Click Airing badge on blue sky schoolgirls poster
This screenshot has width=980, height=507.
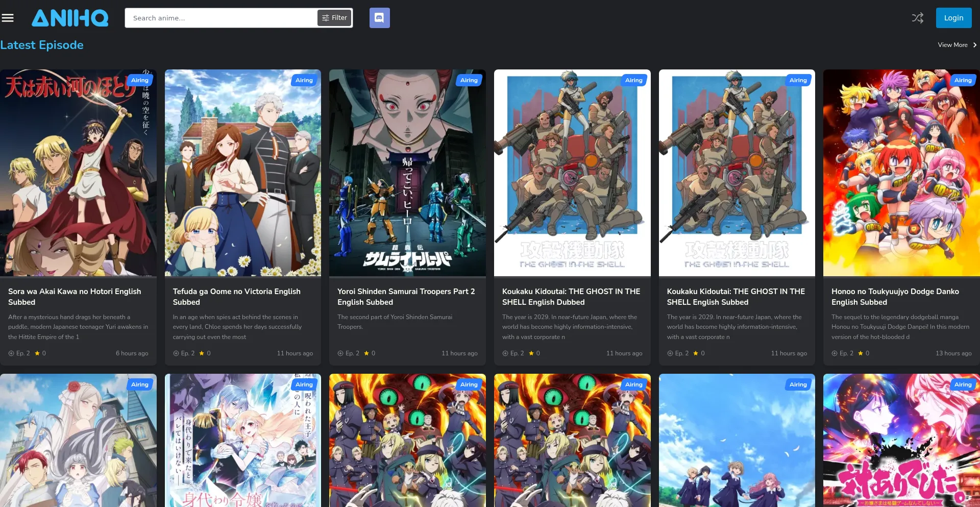(798, 384)
